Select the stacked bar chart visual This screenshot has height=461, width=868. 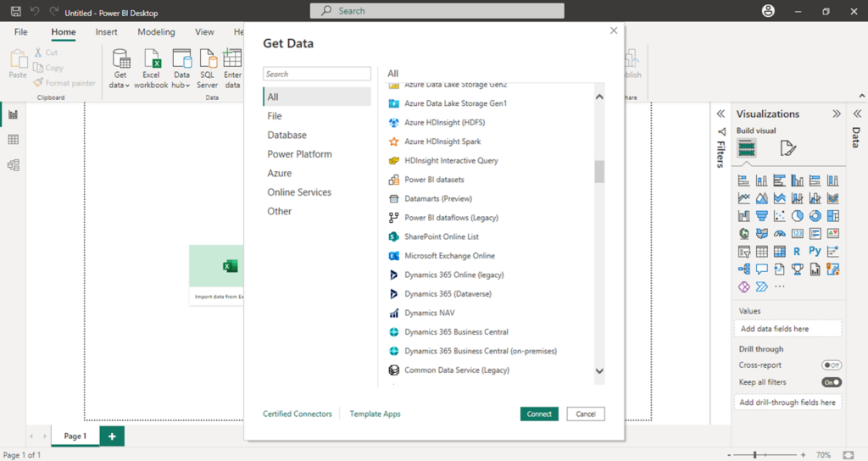point(744,181)
